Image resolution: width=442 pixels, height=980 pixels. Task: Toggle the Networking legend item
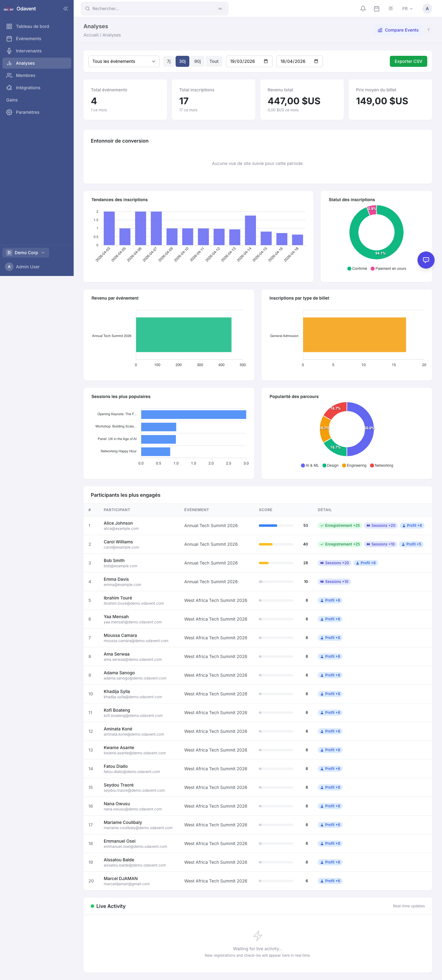tap(382, 465)
